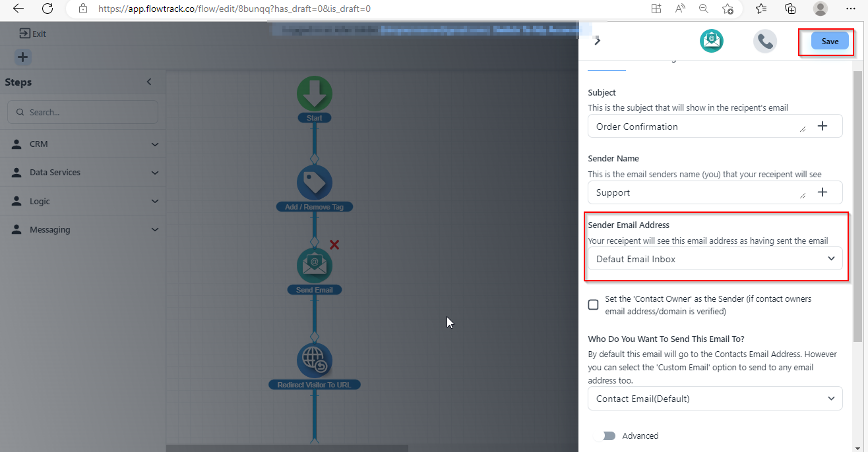Click Exit to leave flow editor

click(33, 34)
